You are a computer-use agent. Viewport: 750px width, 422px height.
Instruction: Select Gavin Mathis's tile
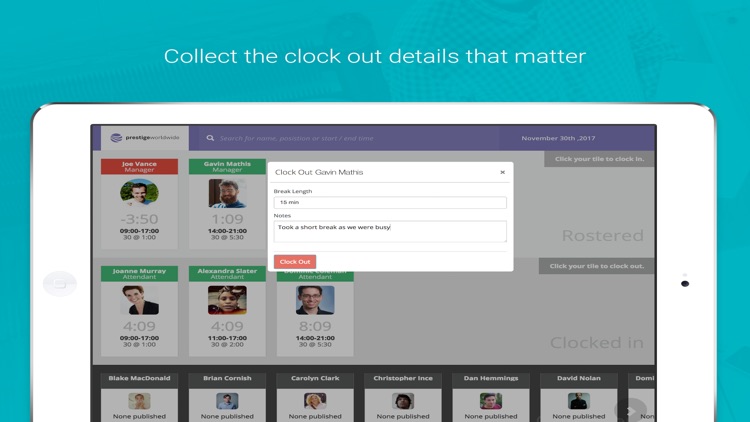(227, 204)
